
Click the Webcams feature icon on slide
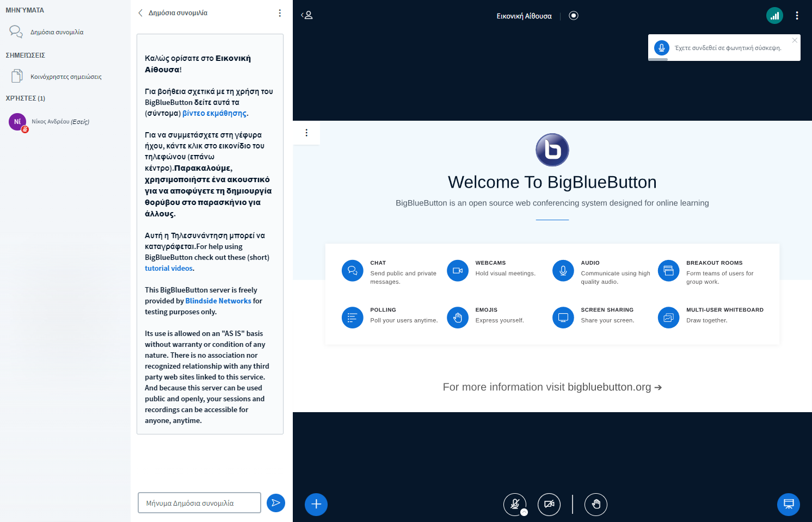pyautogui.click(x=458, y=271)
